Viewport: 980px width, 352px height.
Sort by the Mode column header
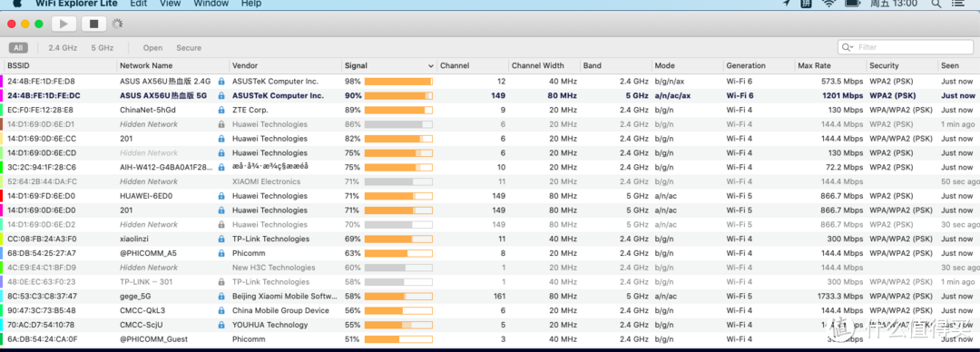pyautogui.click(x=688, y=65)
